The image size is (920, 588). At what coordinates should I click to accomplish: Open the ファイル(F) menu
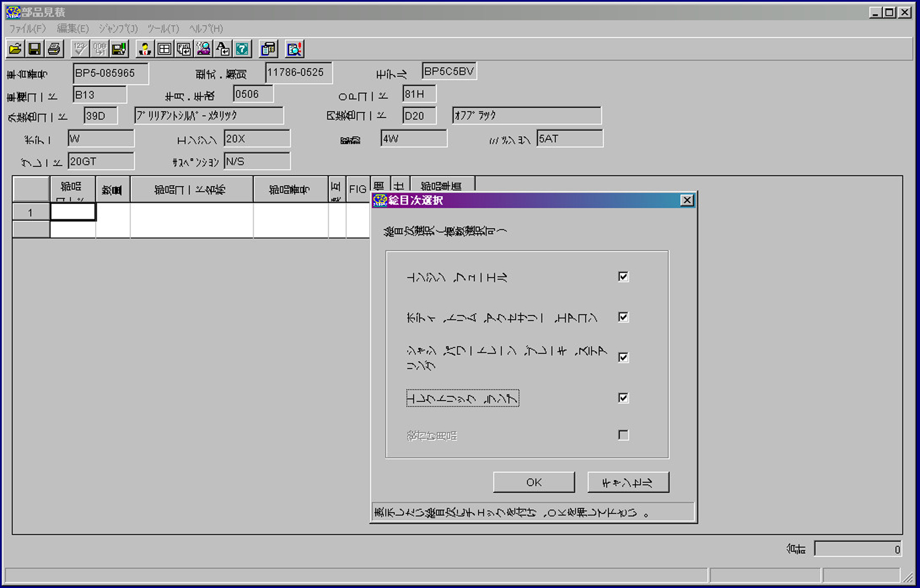click(x=27, y=28)
